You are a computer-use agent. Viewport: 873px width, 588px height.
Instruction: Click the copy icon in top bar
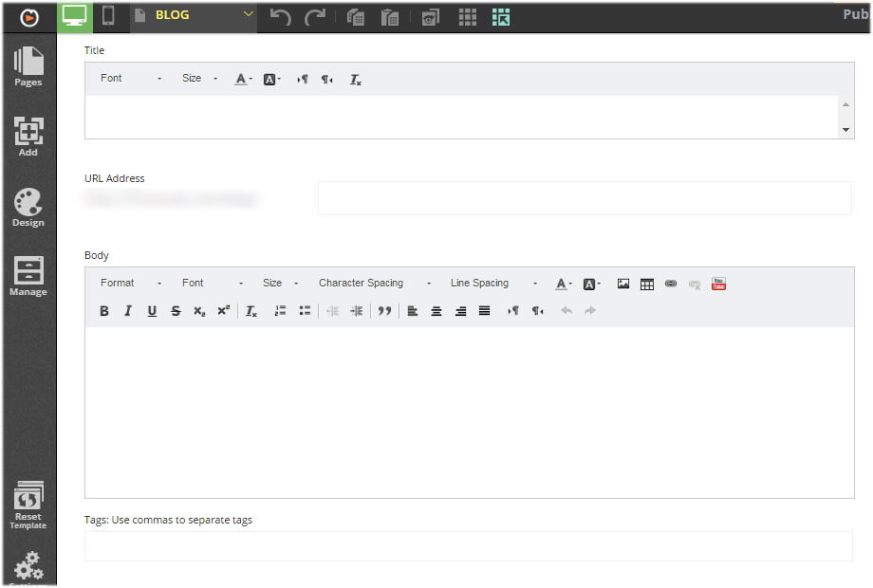pyautogui.click(x=355, y=17)
